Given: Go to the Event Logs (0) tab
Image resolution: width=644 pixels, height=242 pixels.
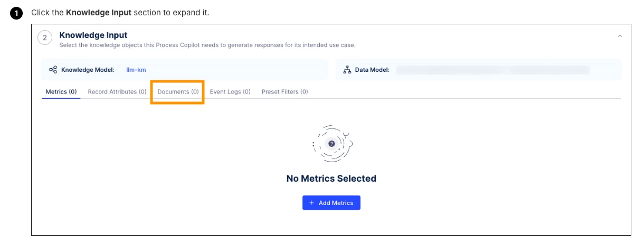Looking at the screenshot, I should pos(230,92).
